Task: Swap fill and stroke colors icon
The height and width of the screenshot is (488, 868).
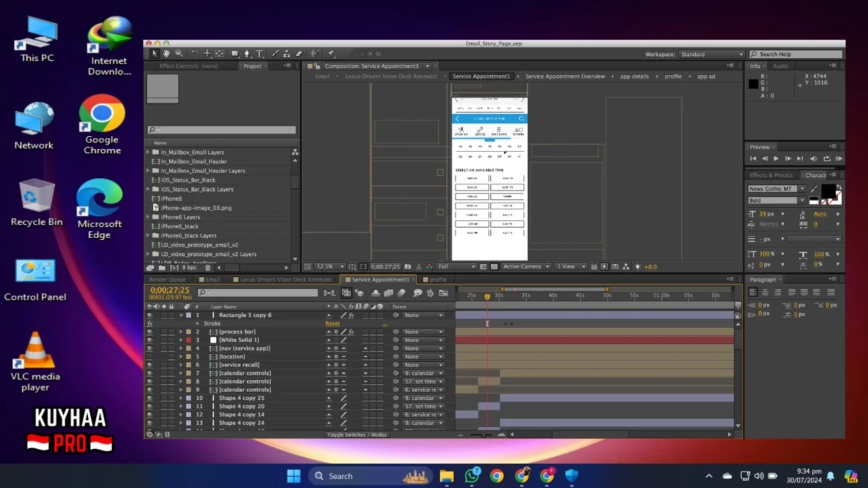Action: coord(839,188)
